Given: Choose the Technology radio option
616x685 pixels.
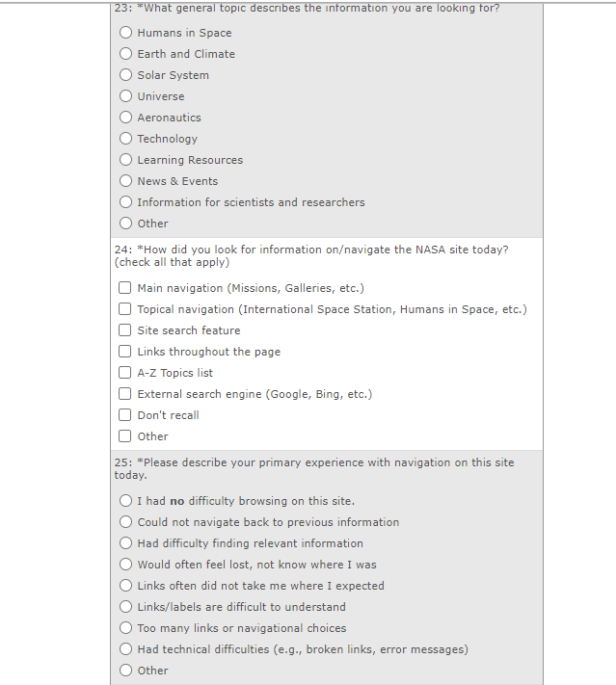Looking at the screenshot, I should click(126, 139).
